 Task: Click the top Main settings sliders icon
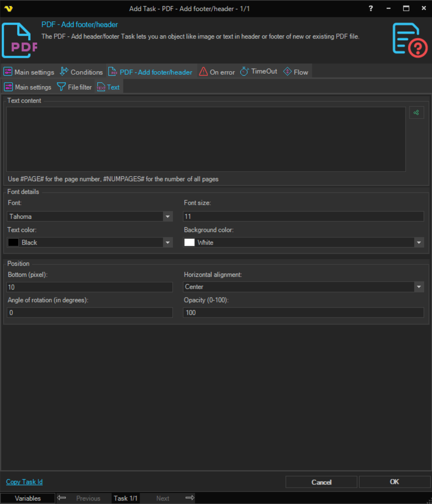(x=8, y=71)
